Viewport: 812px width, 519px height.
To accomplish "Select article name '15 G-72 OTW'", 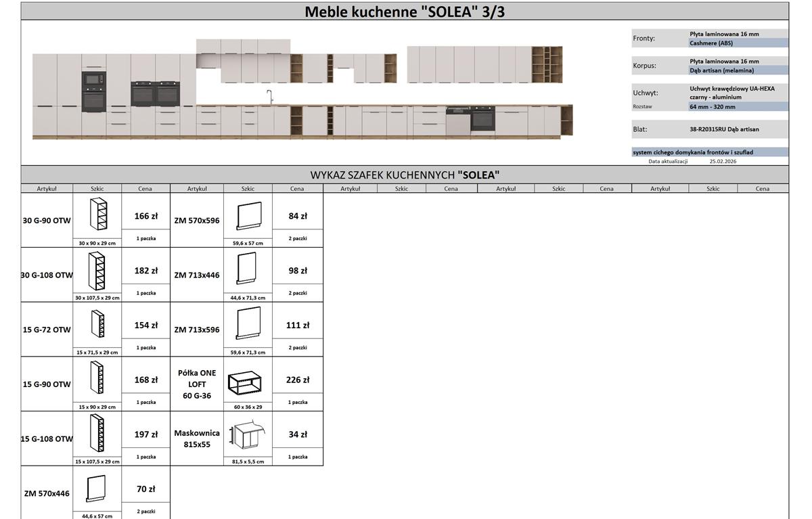I will click(x=47, y=330).
